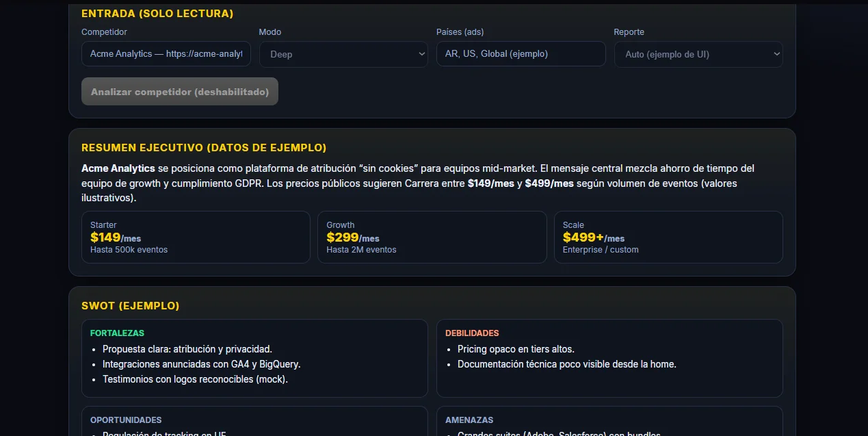The width and height of the screenshot is (868, 436).
Task: Click the bold Acme Analytics text in summary
Action: [118, 168]
